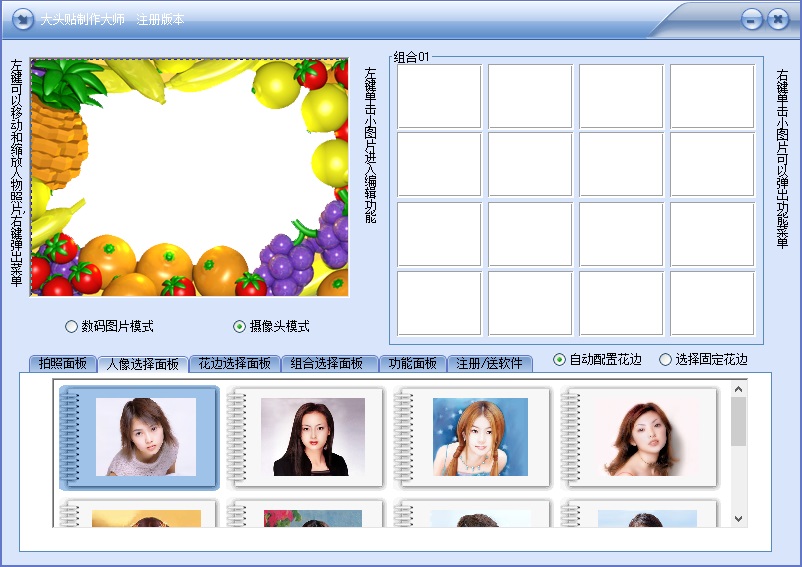Select portrait of girl in gray knit top
The image size is (802, 567).
(x=139, y=438)
